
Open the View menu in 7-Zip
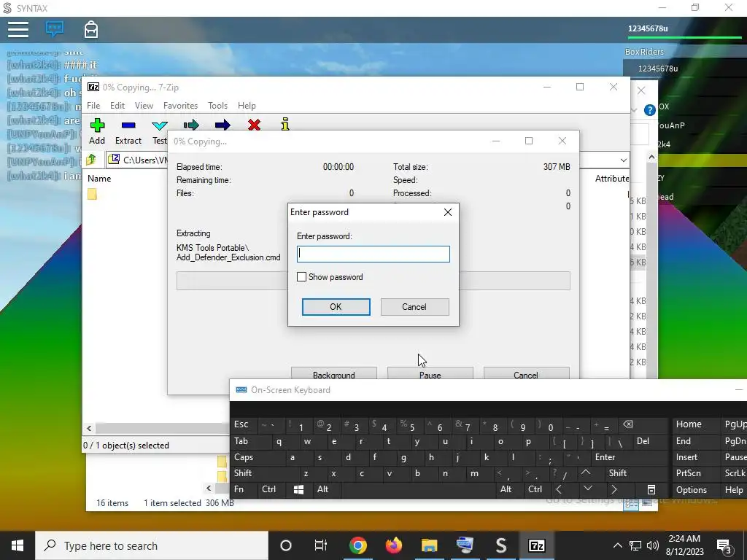pos(144,106)
